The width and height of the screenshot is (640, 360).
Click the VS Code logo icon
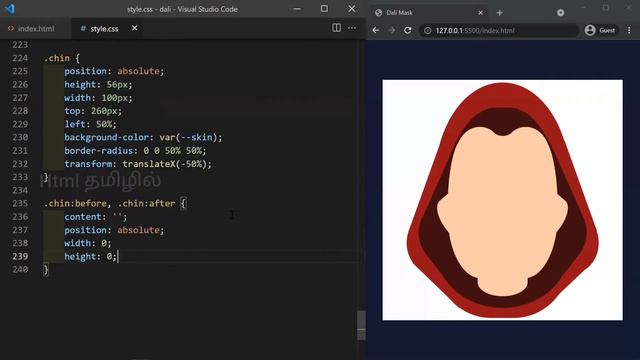(10, 9)
